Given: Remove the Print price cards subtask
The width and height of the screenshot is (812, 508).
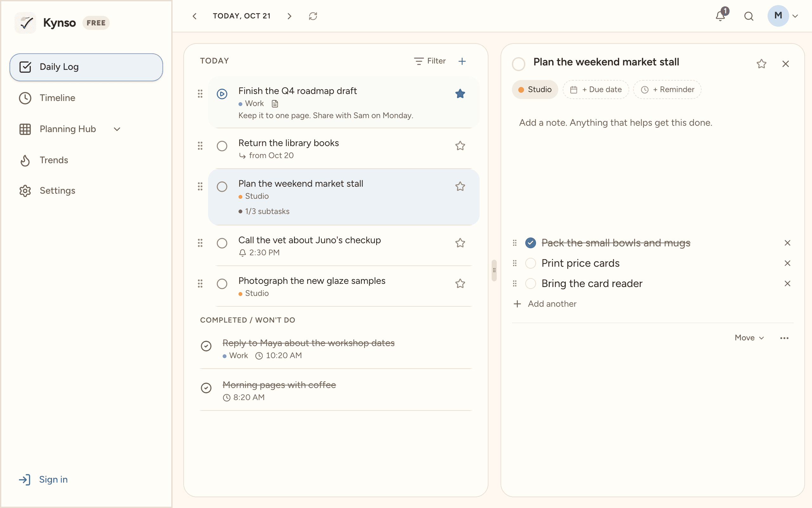Looking at the screenshot, I should (787, 263).
